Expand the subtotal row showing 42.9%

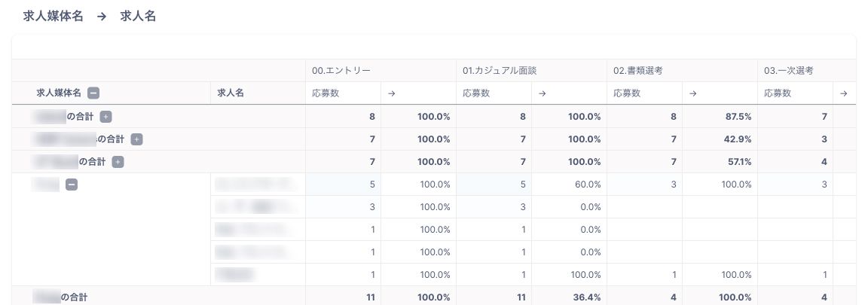[x=136, y=139]
